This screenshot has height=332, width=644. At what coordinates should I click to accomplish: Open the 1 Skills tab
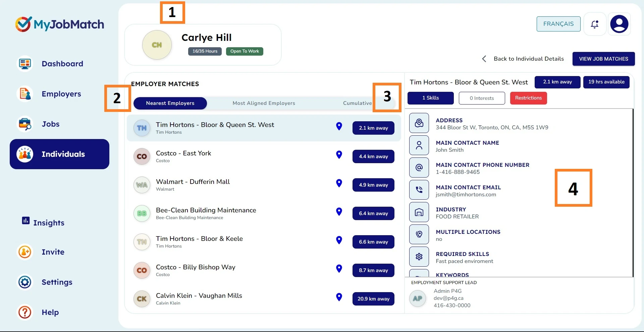click(431, 98)
